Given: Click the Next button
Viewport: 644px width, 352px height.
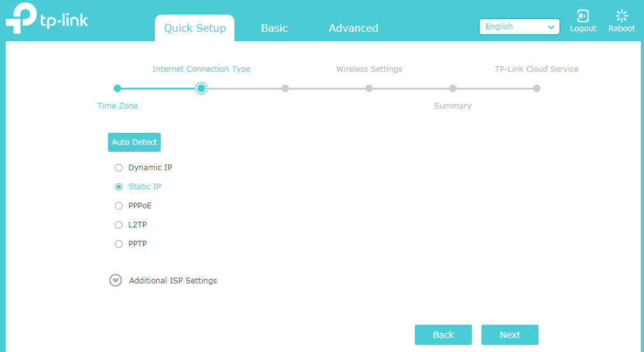Looking at the screenshot, I should coord(510,335).
